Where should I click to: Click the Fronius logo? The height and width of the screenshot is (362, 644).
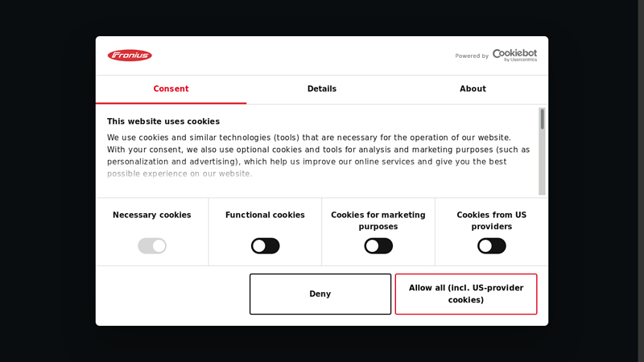click(130, 56)
